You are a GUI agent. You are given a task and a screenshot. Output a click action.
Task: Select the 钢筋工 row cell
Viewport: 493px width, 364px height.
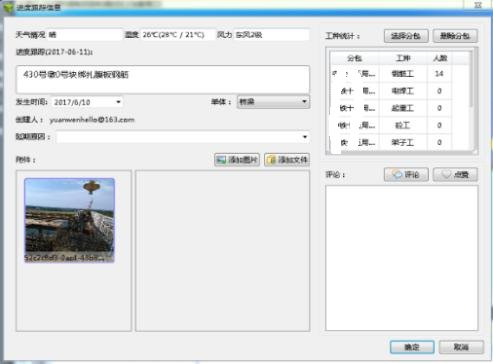[403, 74]
